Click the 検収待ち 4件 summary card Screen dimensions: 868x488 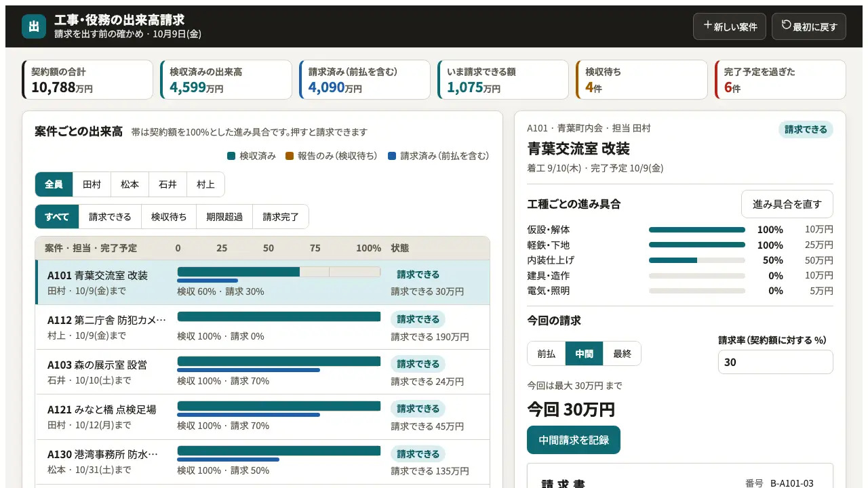click(x=642, y=80)
